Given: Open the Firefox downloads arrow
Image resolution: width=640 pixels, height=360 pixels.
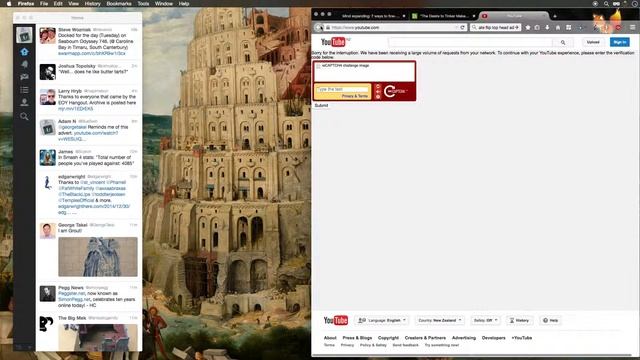Looking at the screenshot, I should 547,27.
